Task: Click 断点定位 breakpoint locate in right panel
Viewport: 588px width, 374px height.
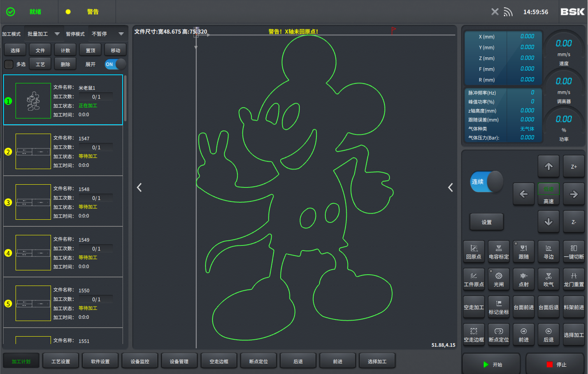Action: 498,334
